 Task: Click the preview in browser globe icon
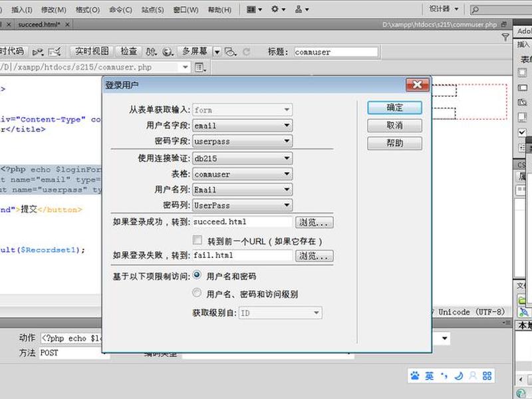[168, 52]
